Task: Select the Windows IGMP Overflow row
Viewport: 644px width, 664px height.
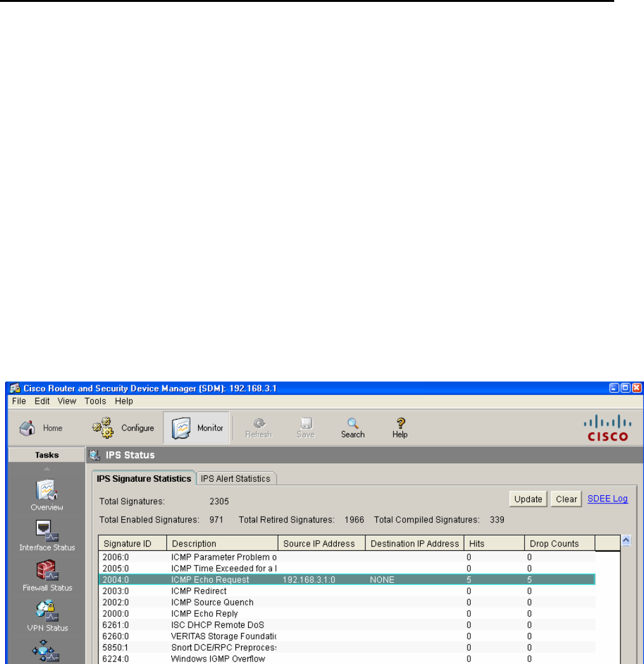Action: tap(347, 659)
